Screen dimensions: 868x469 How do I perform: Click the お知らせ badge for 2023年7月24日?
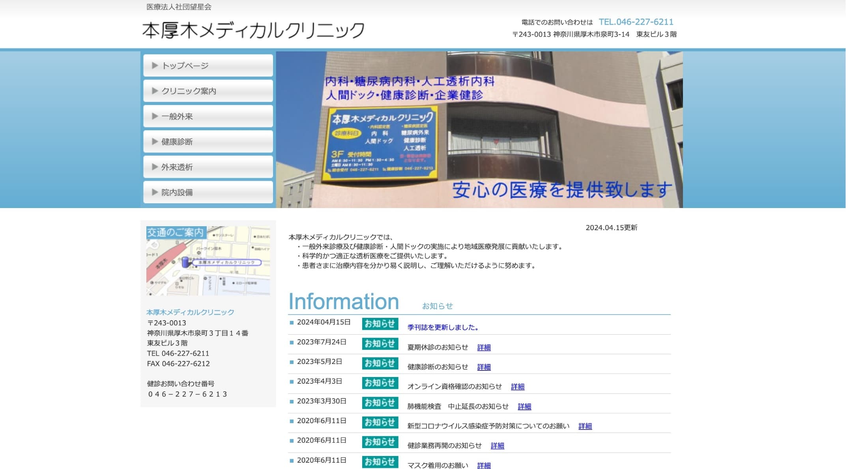380,343
